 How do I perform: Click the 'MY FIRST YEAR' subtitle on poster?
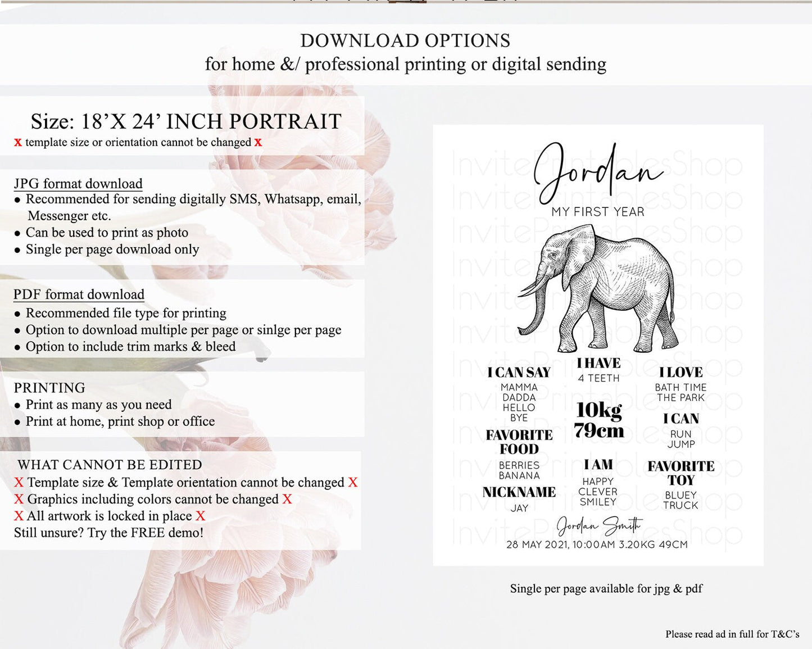click(x=598, y=212)
